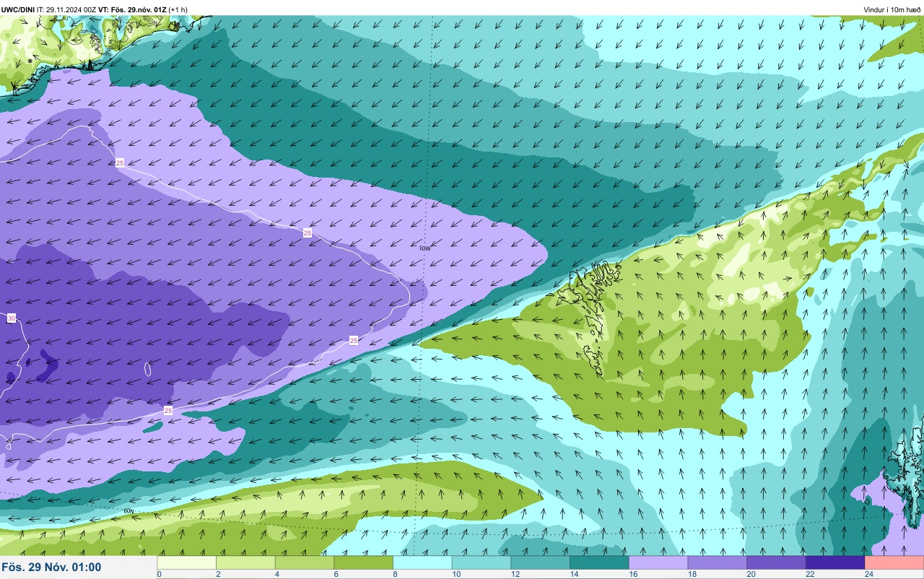Click the legend scale number '0'
This screenshot has height=579, width=924.
point(159,575)
